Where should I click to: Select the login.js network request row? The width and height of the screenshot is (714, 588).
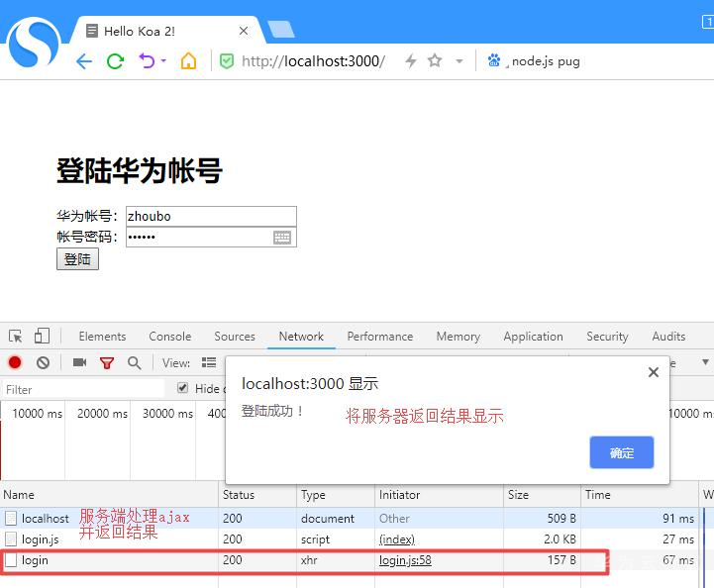350,539
